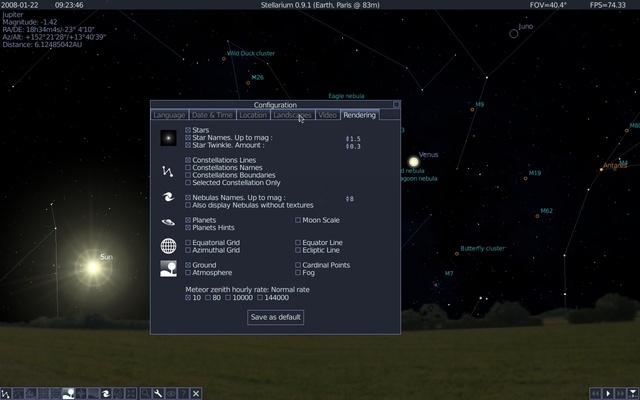The height and width of the screenshot is (400, 640).
Task: Click the globe grid icon in Rendering panel
Action: 168,246
